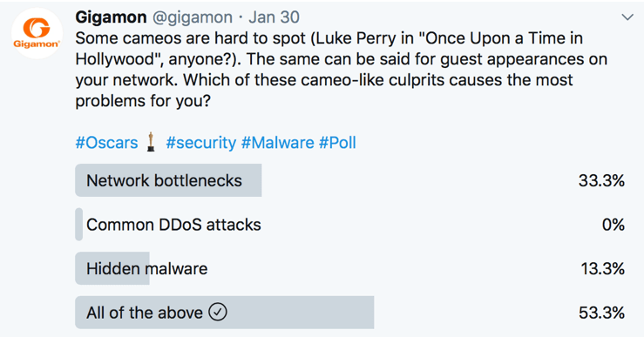Image resolution: width=644 pixels, height=337 pixels.
Task: Click the checkmark circle beside All of the above
Action: click(x=218, y=313)
